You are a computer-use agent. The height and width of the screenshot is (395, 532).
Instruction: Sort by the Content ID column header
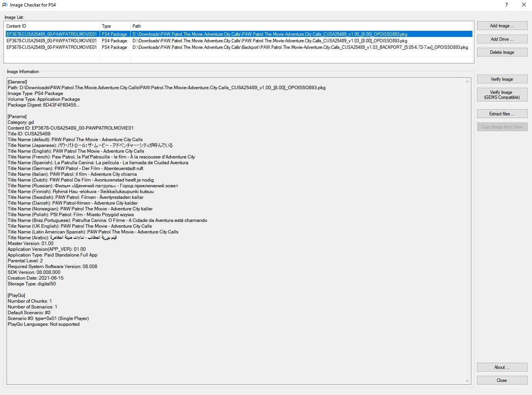tap(52, 26)
